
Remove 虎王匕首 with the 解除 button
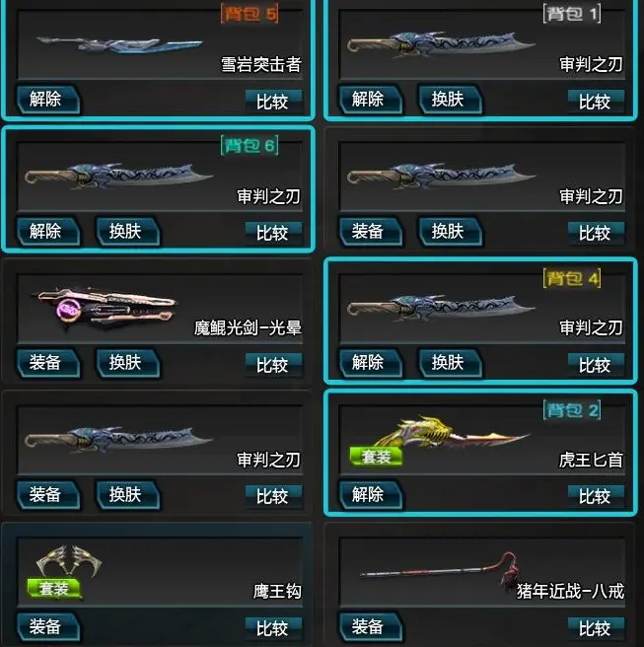pyautogui.click(x=371, y=495)
